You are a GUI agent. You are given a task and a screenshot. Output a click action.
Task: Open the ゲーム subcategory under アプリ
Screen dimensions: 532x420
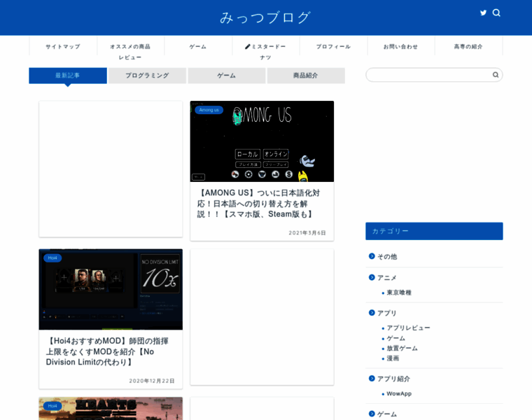point(396,338)
